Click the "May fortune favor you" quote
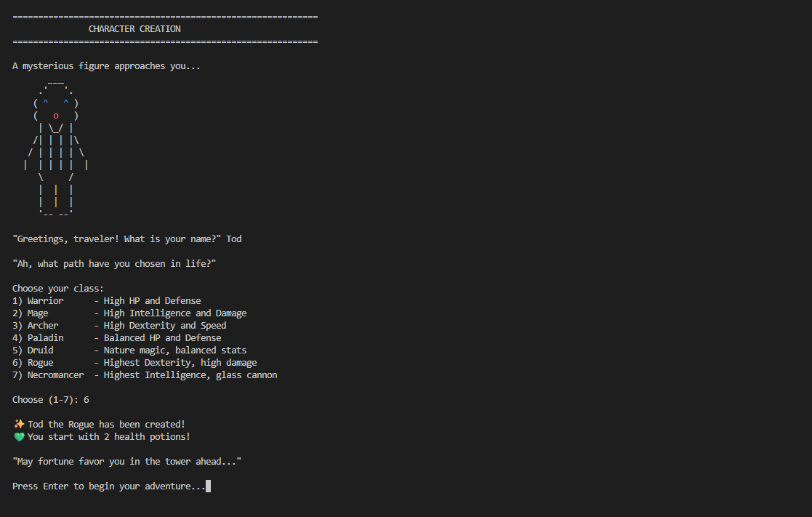This screenshot has width=812, height=517. tap(127, 462)
